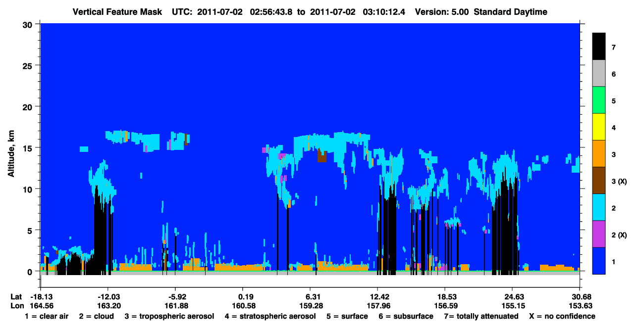644x330 pixels.
Task: Select the yellow swatch labeled 4
Action: click(599, 127)
